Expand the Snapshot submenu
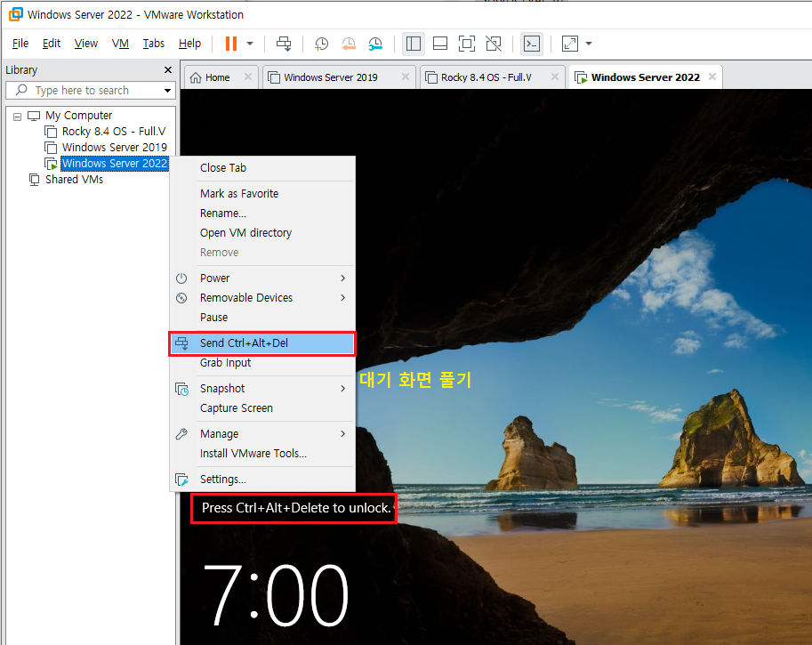This screenshot has height=645, width=812. 262,389
